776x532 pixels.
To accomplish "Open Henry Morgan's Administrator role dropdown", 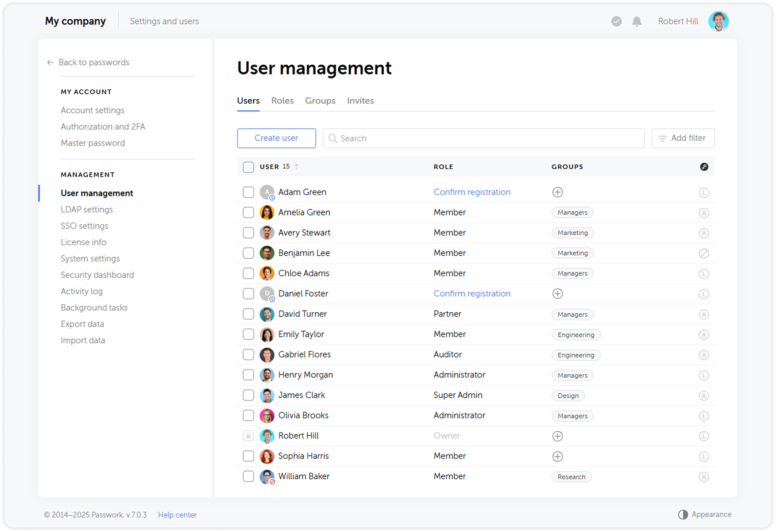I will (x=459, y=375).
